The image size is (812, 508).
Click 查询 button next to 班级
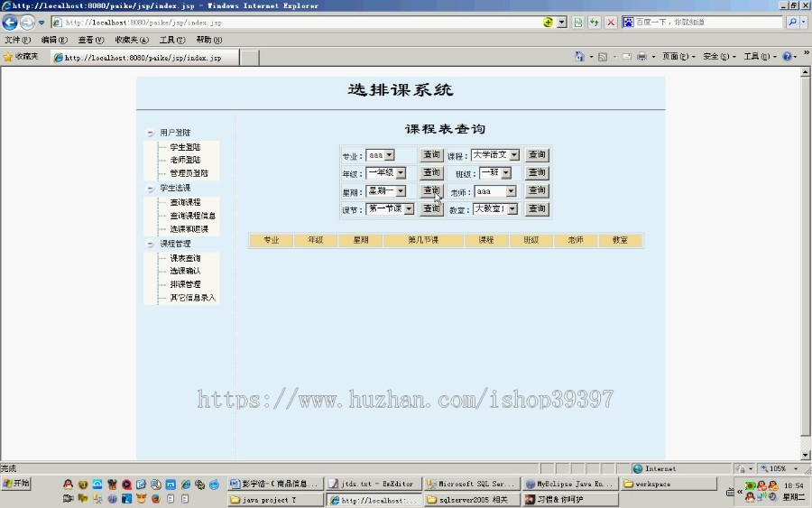(x=537, y=172)
